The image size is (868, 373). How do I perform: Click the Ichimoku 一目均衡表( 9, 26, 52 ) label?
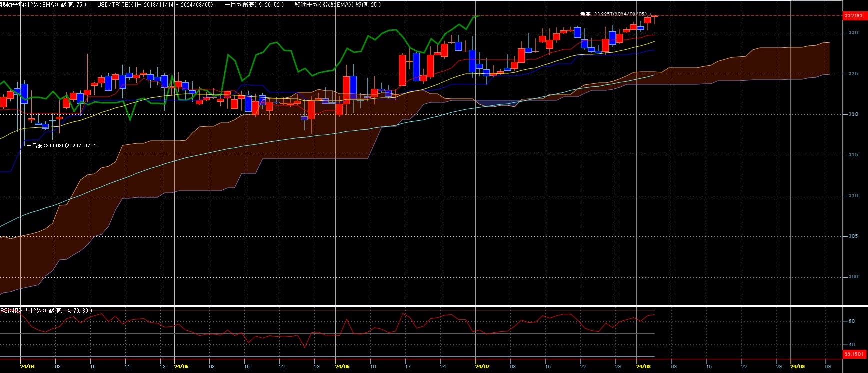254,4
